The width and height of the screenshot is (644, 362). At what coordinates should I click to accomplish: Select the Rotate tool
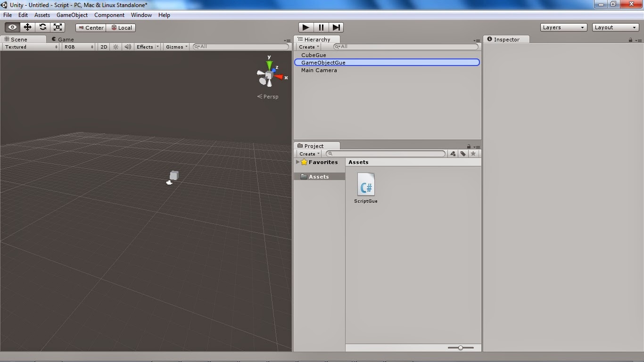pyautogui.click(x=42, y=27)
